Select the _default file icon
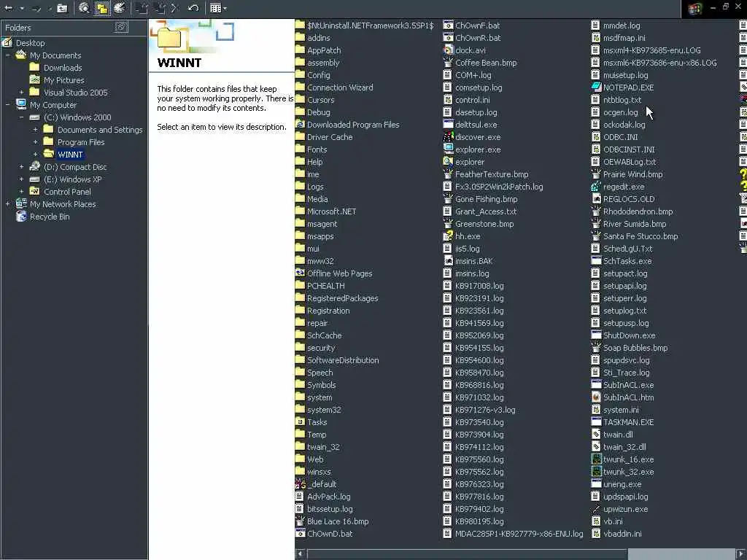Image resolution: width=747 pixels, height=560 pixels. [x=300, y=484]
